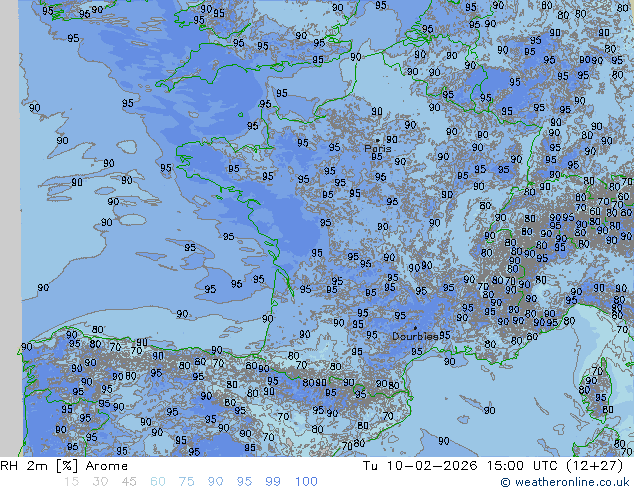
Task: Click the 'RH 2m [%] Arome' title text
Action: 64,466
